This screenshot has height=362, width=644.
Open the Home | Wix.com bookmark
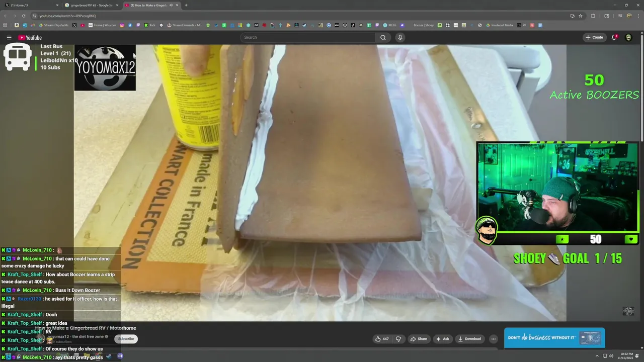(x=103, y=25)
